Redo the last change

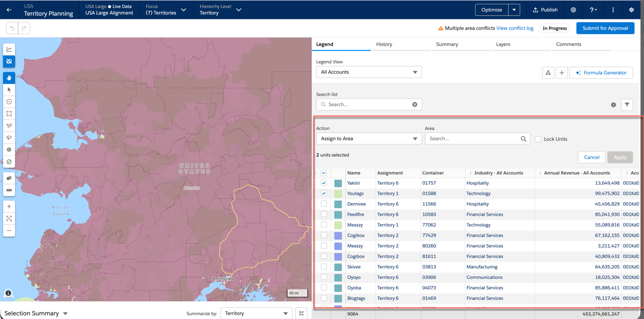(24, 28)
